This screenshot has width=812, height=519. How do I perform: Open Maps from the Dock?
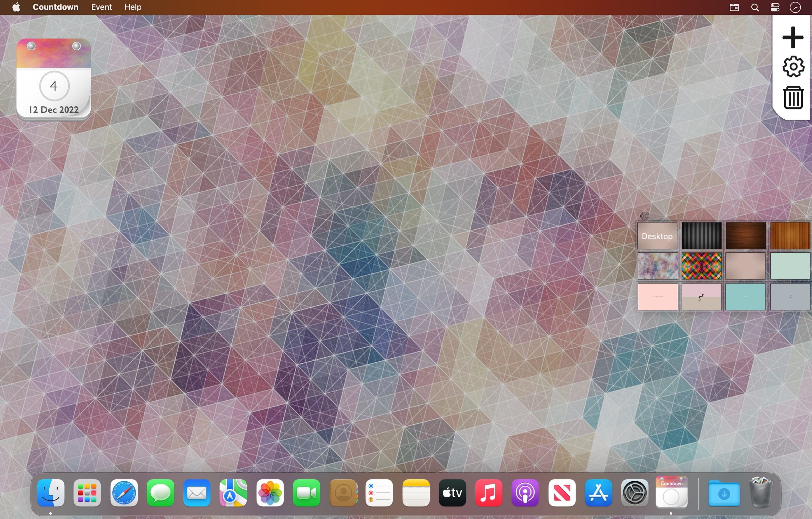coord(233,493)
